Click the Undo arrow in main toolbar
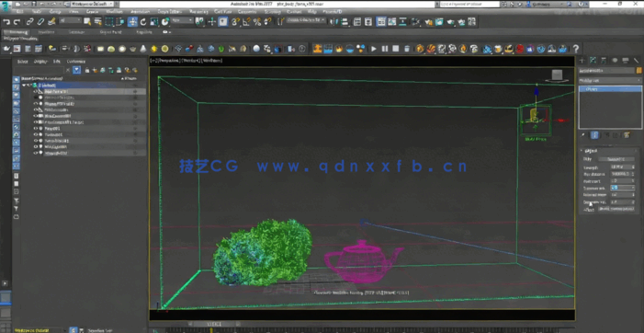This screenshot has width=644, height=333. (x=6, y=22)
